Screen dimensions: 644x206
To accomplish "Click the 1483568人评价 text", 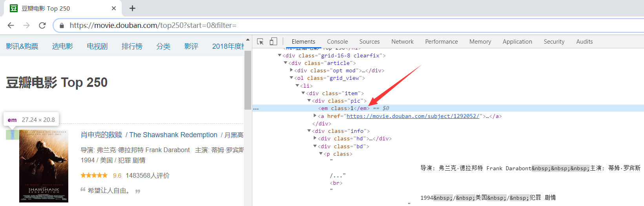I will [148, 176].
